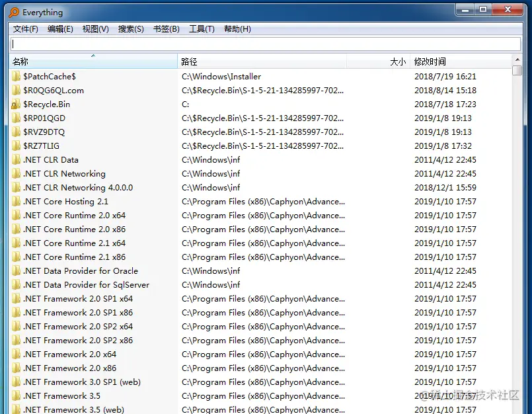Click the date 2018/12/1 15:59

(445, 188)
